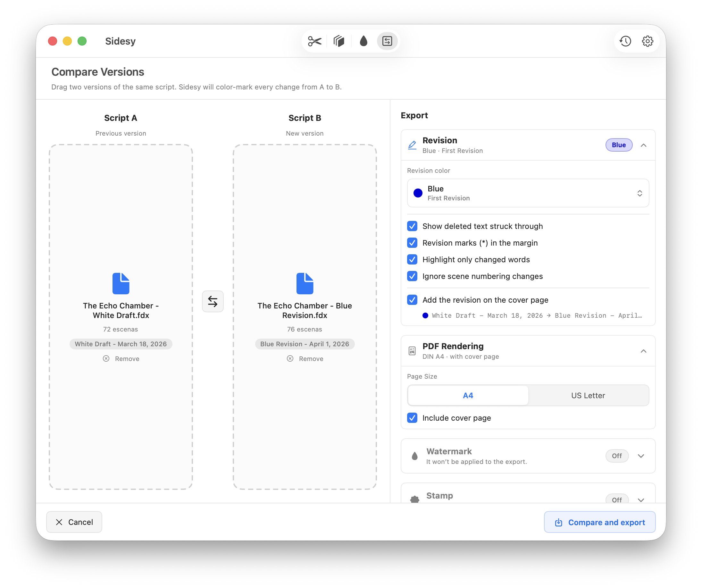The image size is (702, 588).
Task: Expand the Watermark section chevron
Action: (641, 456)
